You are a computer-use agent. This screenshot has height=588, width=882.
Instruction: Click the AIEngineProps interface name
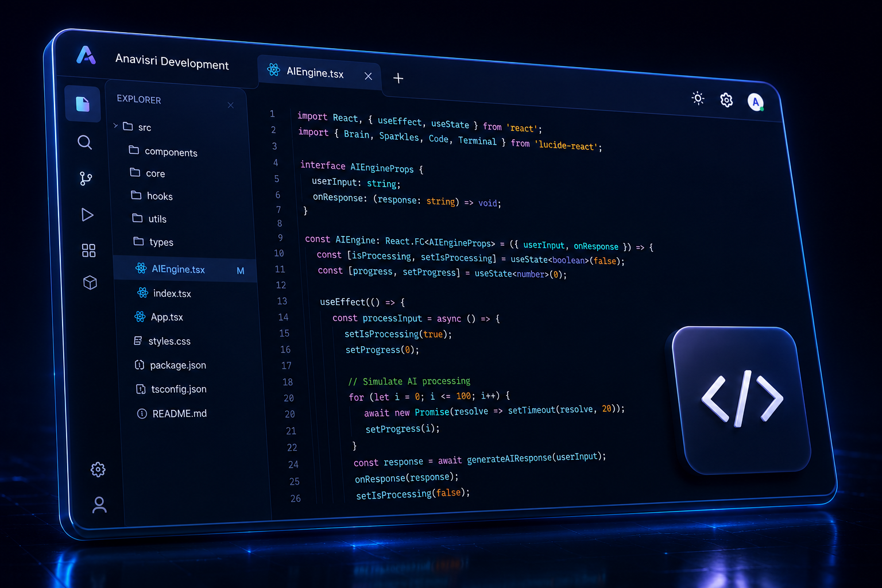(382, 168)
